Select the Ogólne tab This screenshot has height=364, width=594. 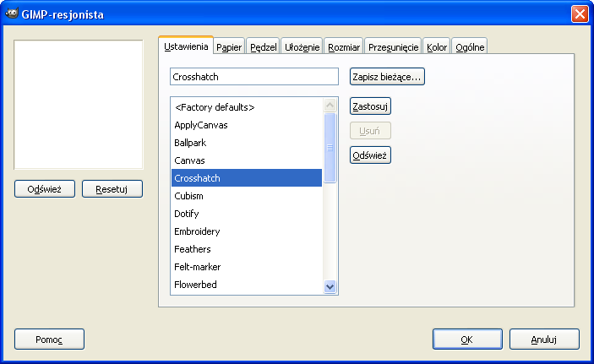[x=470, y=47]
